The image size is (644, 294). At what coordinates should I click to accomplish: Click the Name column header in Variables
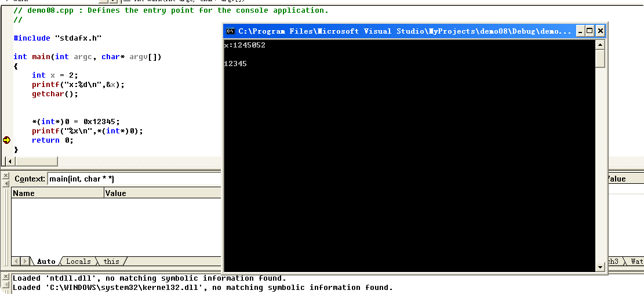tap(58, 193)
